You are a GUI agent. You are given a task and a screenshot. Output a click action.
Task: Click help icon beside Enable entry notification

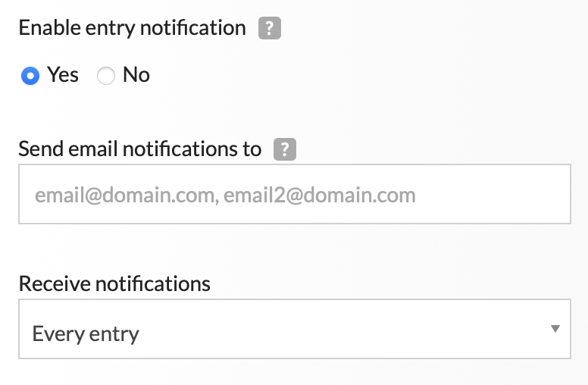tap(270, 29)
